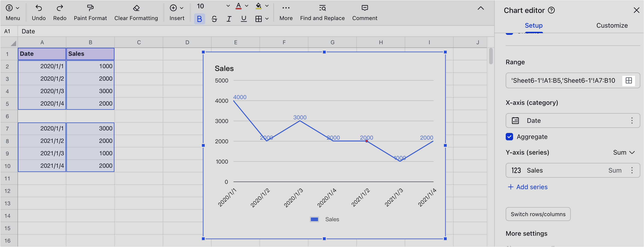
Task: Open the Sum aggregation dropdown for Y-axis
Action: click(624, 152)
